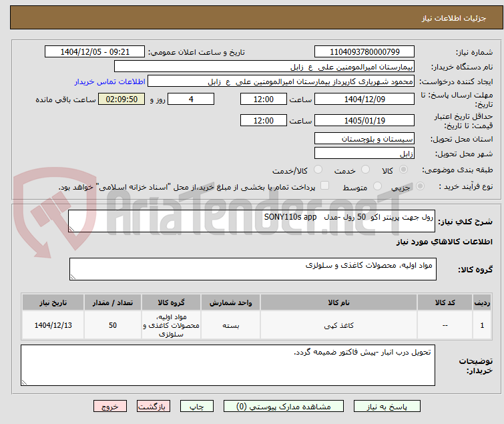The height and width of the screenshot is (424, 504).
Task: Click the table group cell مواد اولیه، محصولات کاغذی
Action: [x=172, y=325]
